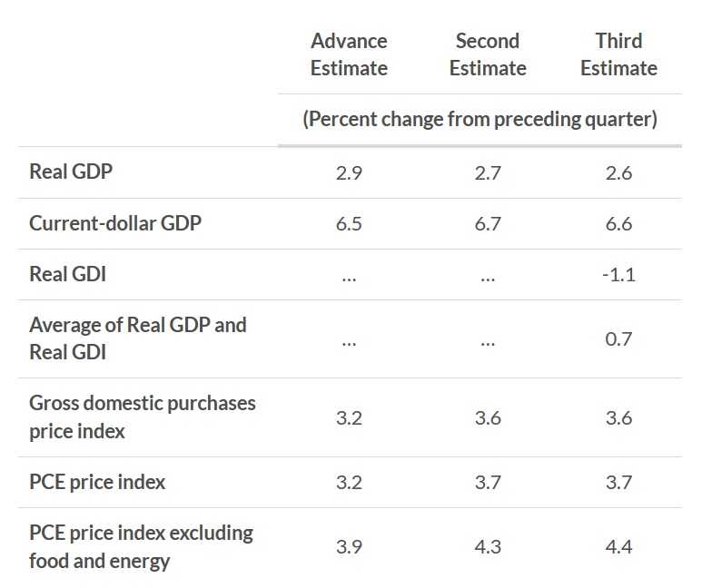The image size is (702, 588).
Task: Click PCE price index second estimate 3.7
Action: [x=488, y=483]
